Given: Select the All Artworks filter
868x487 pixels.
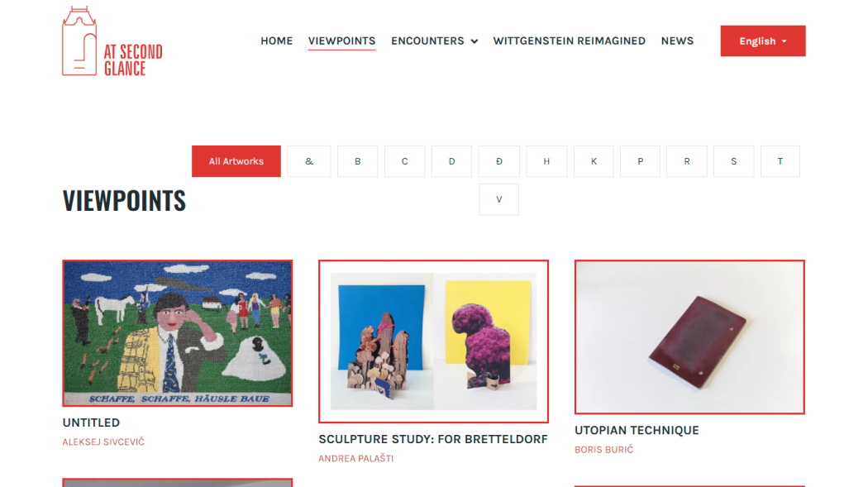Looking at the screenshot, I should (236, 161).
